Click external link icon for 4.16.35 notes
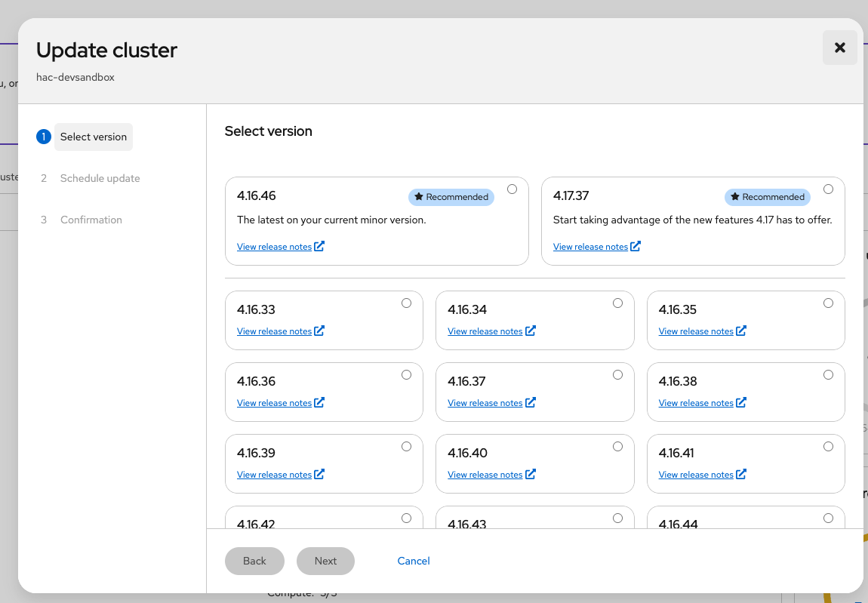 [741, 331]
